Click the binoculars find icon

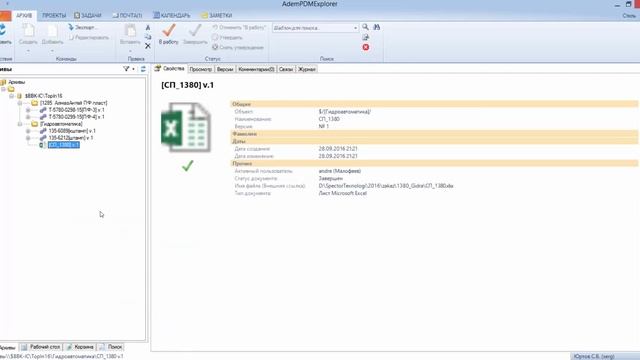(377, 27)
